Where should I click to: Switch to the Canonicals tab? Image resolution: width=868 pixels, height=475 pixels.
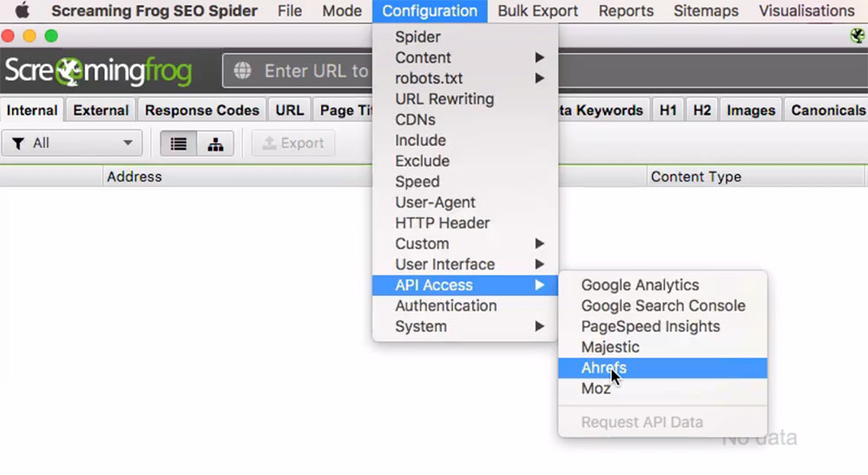point(827,110)
